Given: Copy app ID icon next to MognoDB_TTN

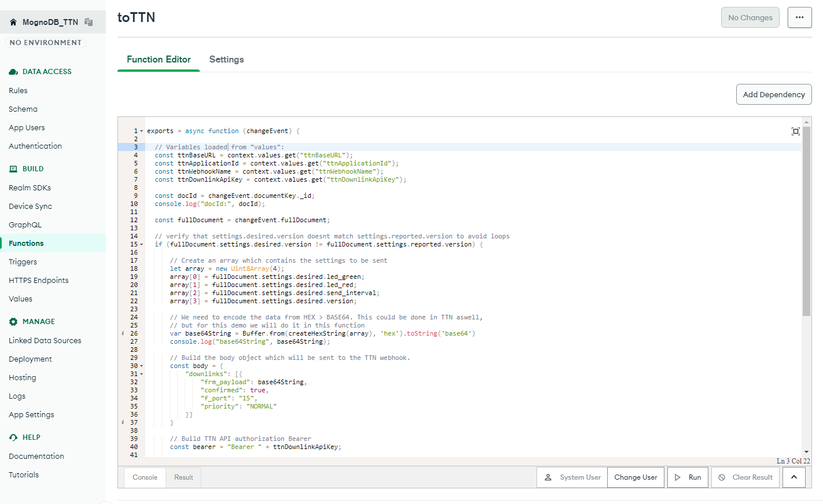Looking at the screenshot, I should click(89, 22).
